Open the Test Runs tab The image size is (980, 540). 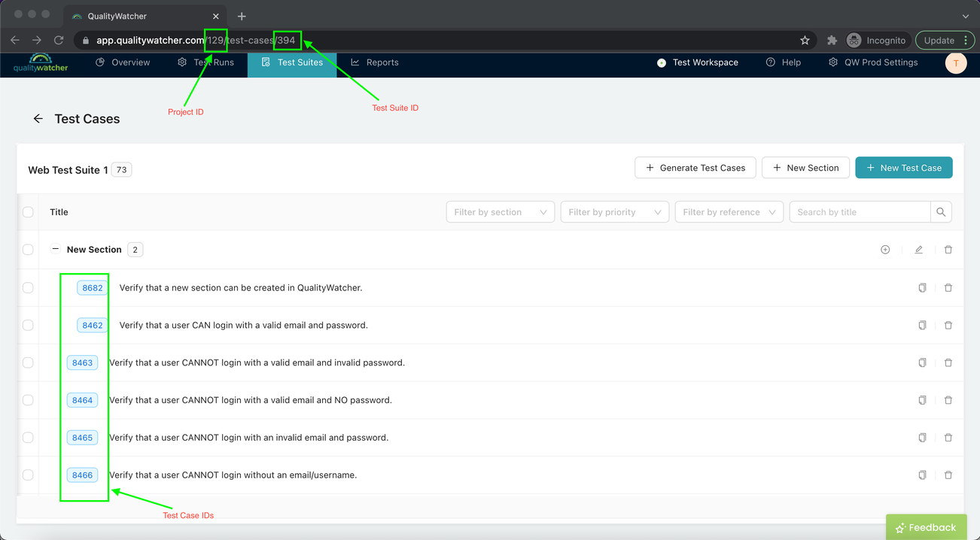(205, 62)
